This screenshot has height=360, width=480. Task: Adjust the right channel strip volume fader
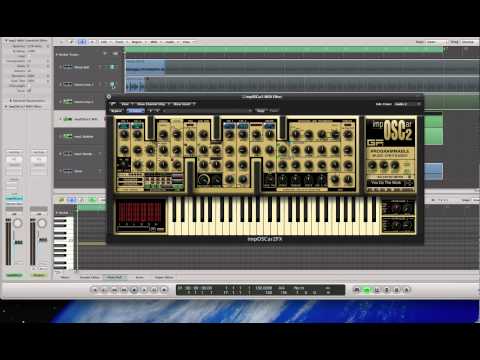pos(43,240)
